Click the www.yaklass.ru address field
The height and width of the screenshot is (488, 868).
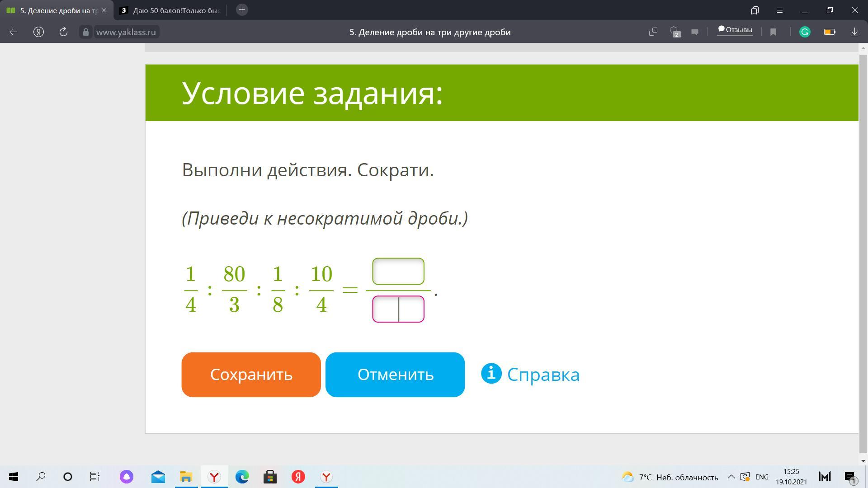tap(126, 32)
